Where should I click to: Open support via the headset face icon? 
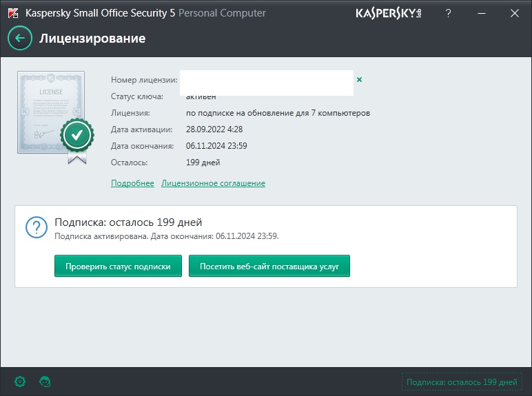(x=45, y=382)
